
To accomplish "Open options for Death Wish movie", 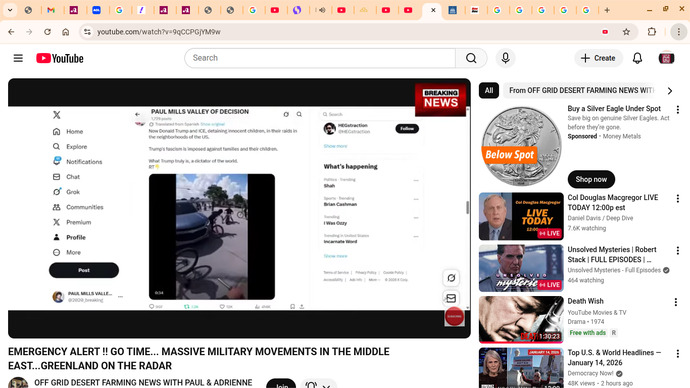I will 675,302.
